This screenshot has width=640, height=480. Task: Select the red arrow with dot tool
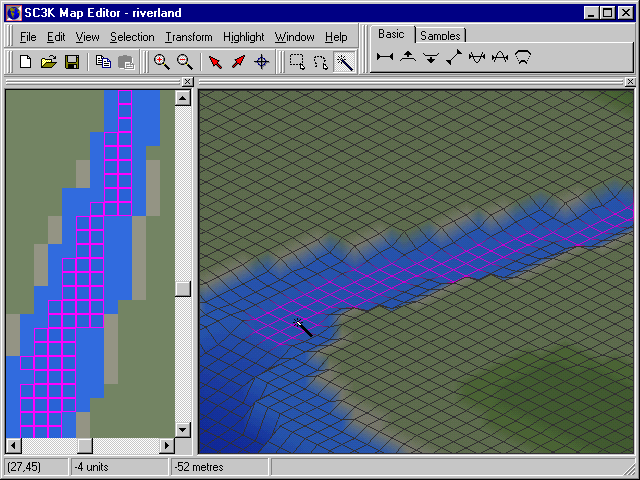(238, 62)
